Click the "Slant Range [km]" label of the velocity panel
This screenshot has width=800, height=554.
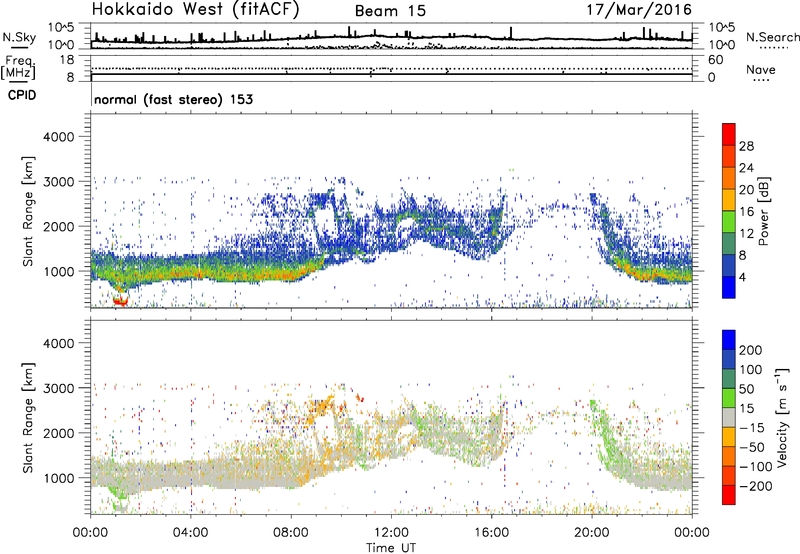click(28, 418)
